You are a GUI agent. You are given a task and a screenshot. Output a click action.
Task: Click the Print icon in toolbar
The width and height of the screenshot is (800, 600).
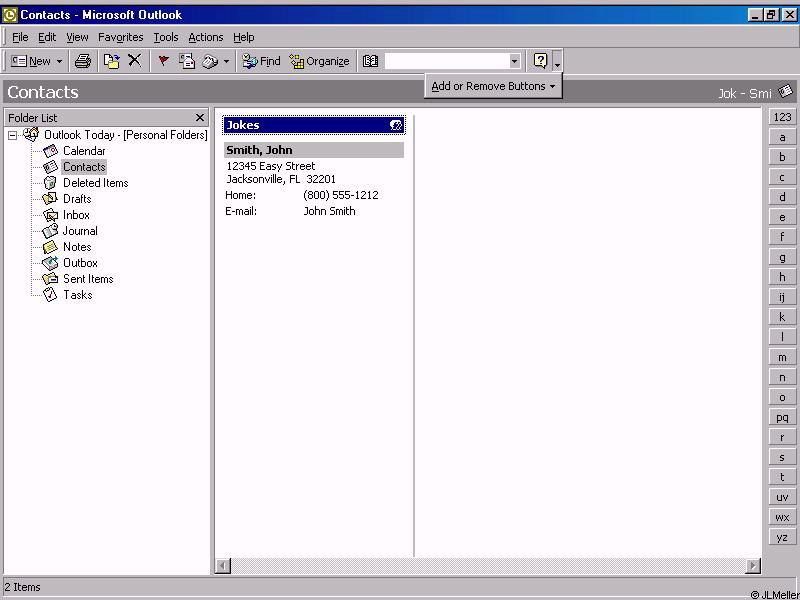tap(83, 61)
